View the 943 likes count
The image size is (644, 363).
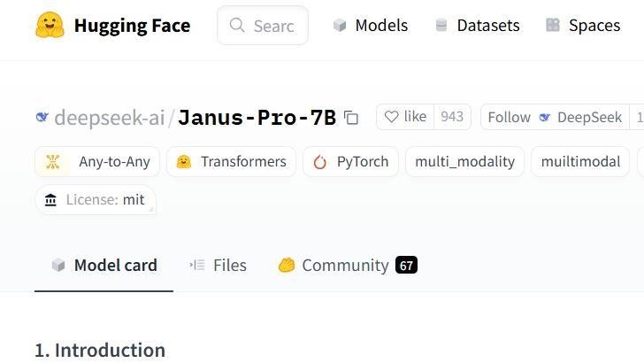[452, 117]
